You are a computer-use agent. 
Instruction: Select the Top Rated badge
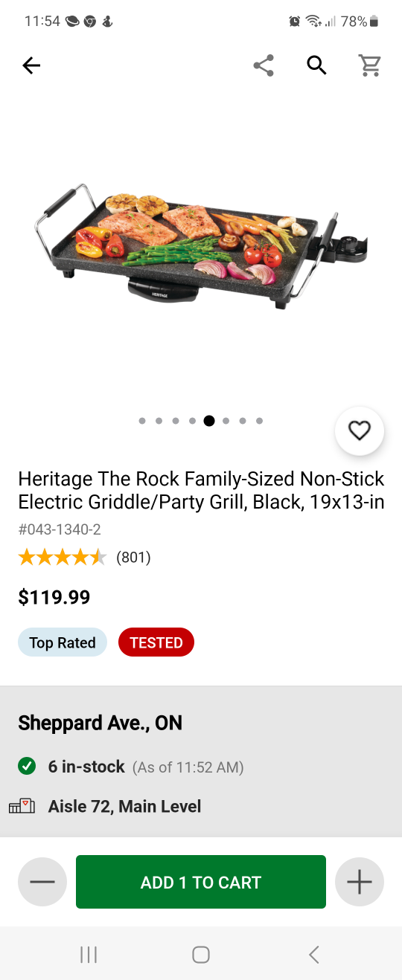tap(63, 642)
